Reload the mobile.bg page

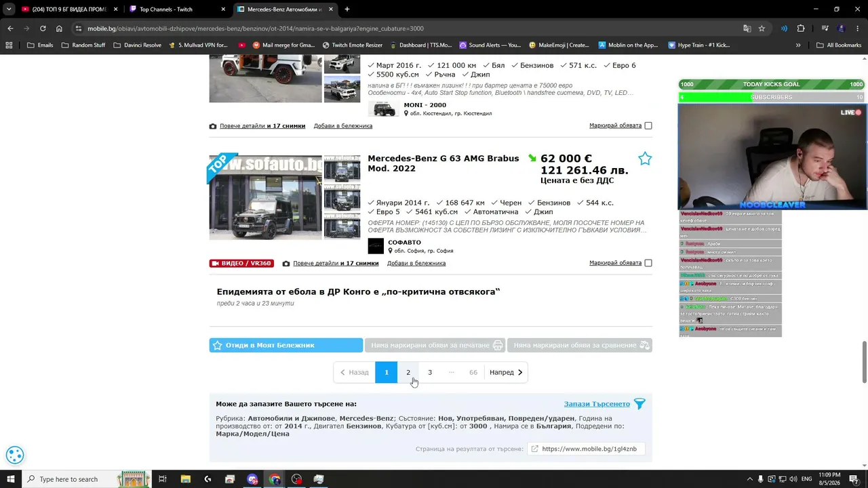point(43,28)
